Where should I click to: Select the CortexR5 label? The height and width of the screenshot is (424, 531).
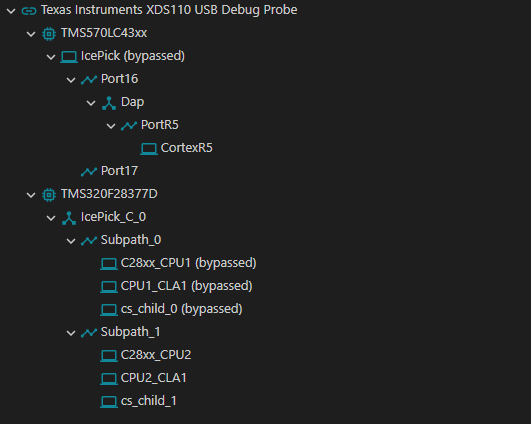pyautogui.click(x=187, y=148)
